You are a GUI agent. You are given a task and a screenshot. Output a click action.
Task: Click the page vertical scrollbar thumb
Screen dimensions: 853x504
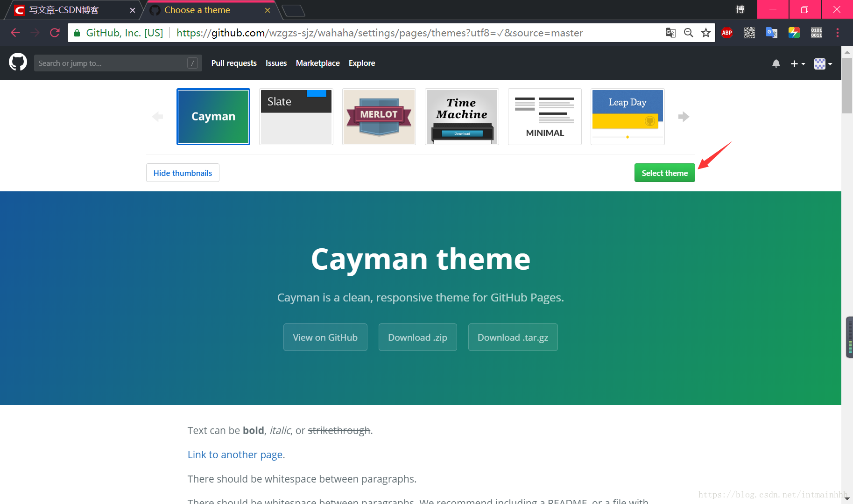tap(847, 85)
